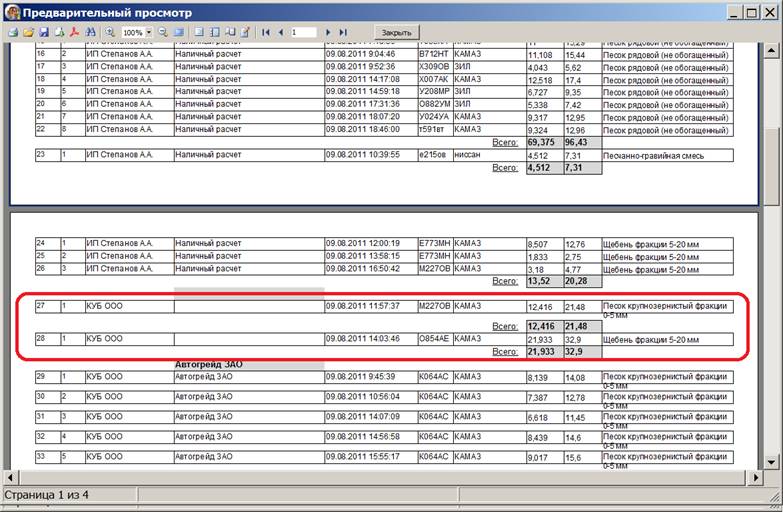Zoom out with the magnifier minus icon
The image size is (783, 512).
click(163, 32)
